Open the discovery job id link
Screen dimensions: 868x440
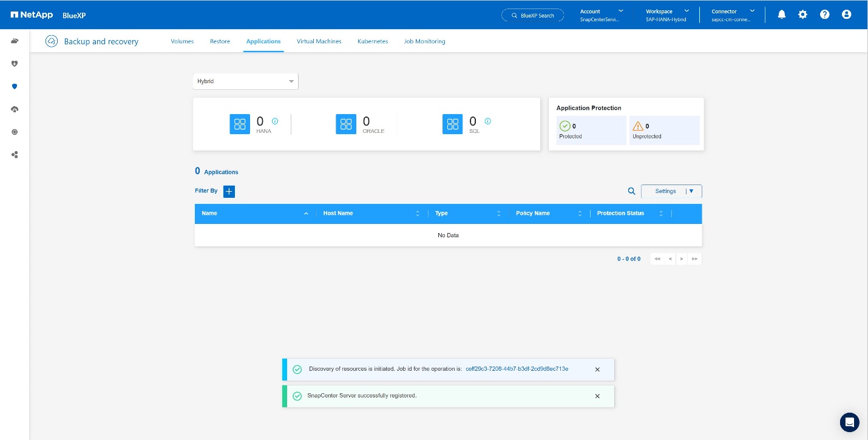pos(517,369)
